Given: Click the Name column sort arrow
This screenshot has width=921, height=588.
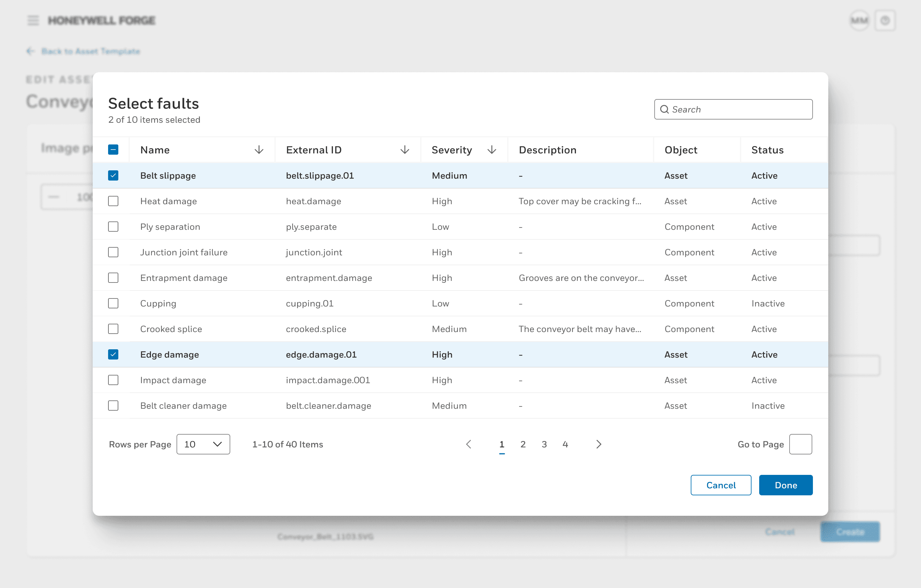Looking at the screenshot, I should pyautogui.click(x=259, y=150).
